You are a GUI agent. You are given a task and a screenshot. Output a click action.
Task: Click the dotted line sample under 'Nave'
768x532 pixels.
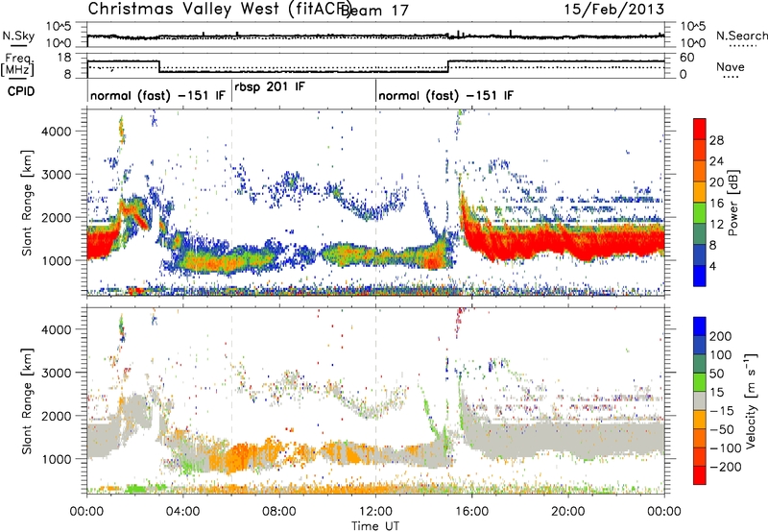coord(731,78)
